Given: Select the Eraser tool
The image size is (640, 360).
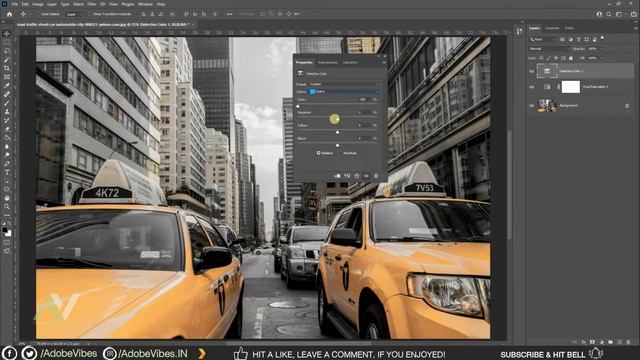Looking at the screenshot, I should coord(7,129).
